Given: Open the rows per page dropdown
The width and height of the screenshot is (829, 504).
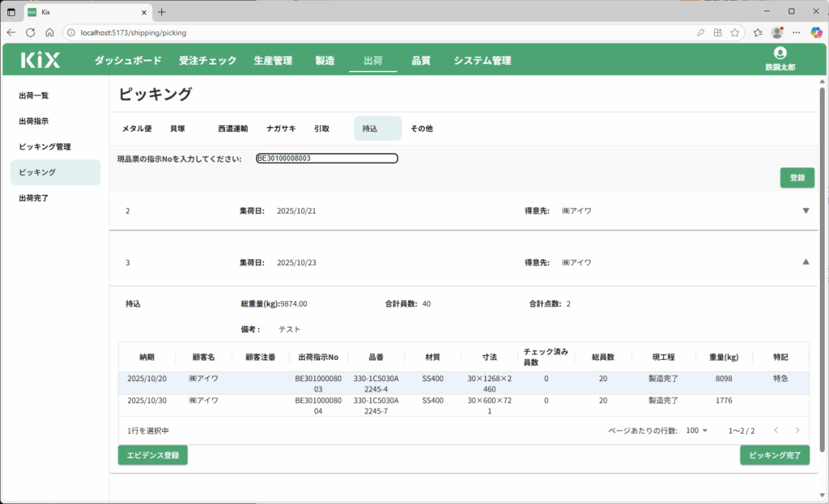Looking at the screenshot, I should coord(696,430).
